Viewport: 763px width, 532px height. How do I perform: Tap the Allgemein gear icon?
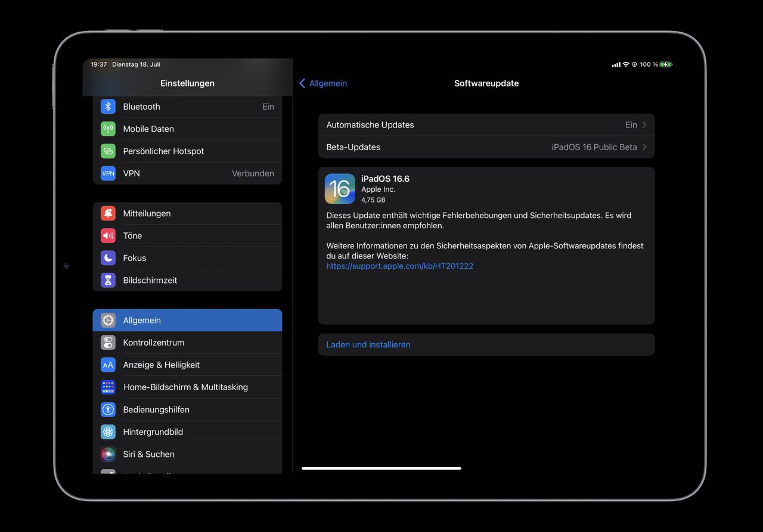108,321
